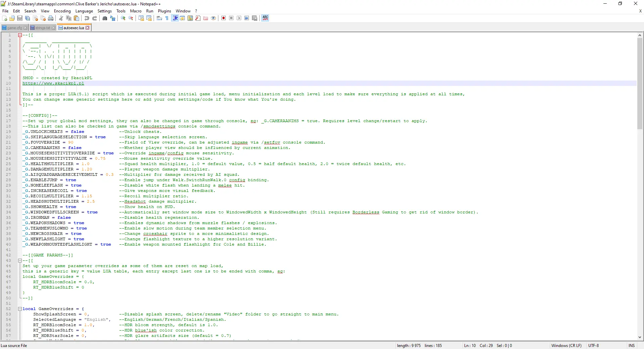
Task: Click line number 34 in the margin
Action: (x=8, y=212)
